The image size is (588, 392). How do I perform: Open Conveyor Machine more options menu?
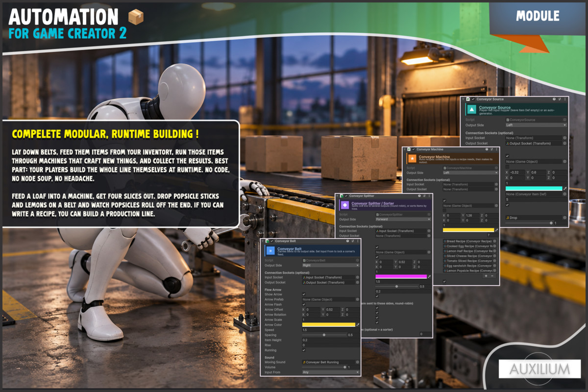tap(497, 149)
